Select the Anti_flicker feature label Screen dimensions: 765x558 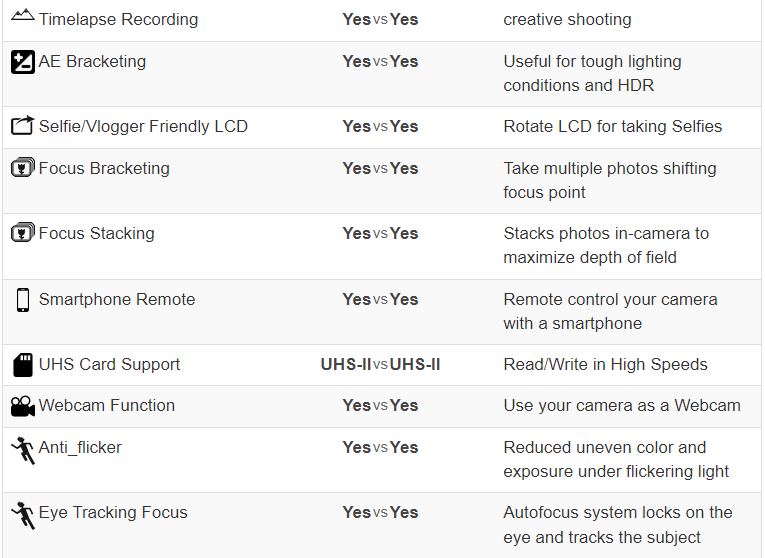coord(81,448)
